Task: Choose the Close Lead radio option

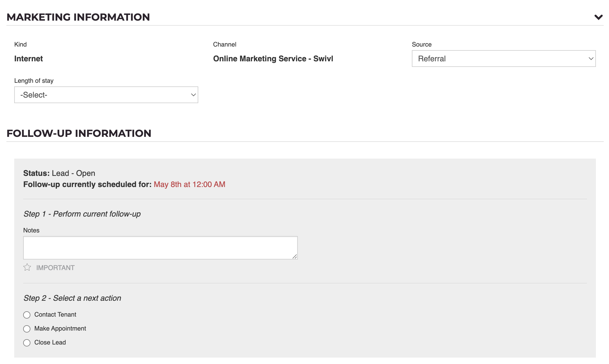Action: point(27,343)
